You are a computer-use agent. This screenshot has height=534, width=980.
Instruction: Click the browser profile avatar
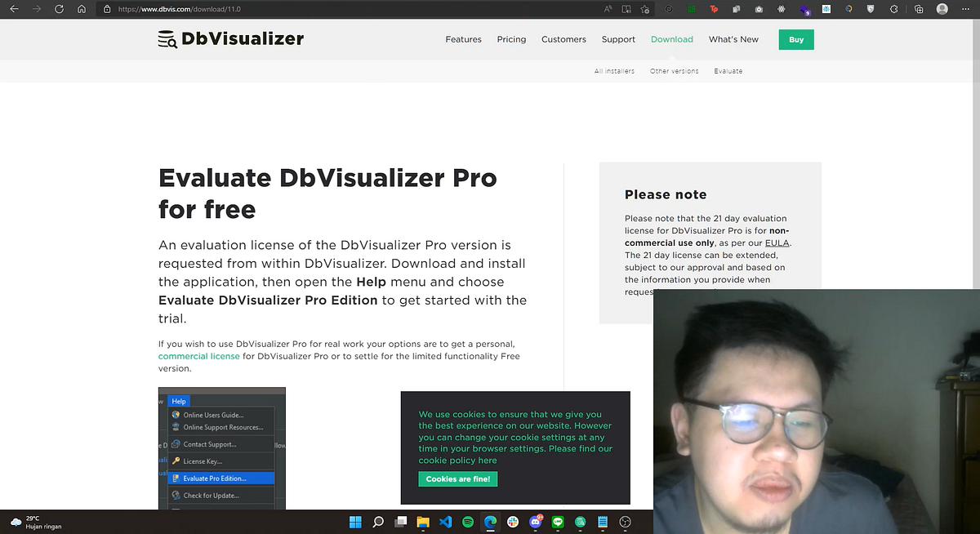[x=942, y=9]
